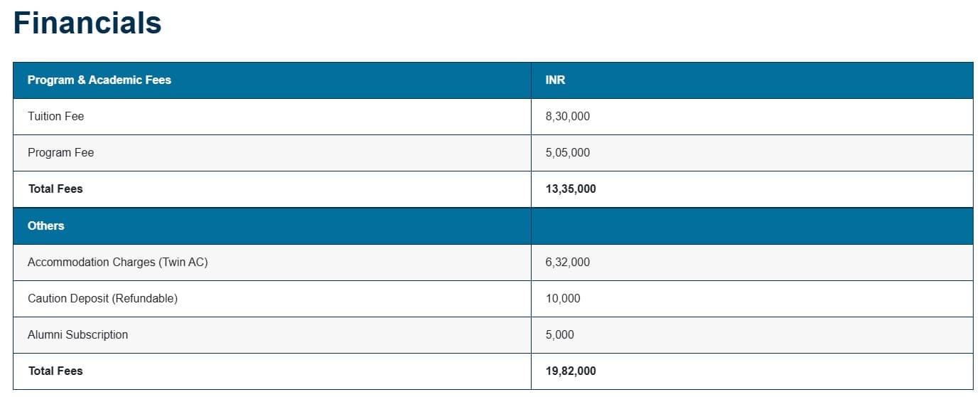Select the 19,82,000 grand total amount
This screenshot has height=397, width=980.
pos(571,371)
